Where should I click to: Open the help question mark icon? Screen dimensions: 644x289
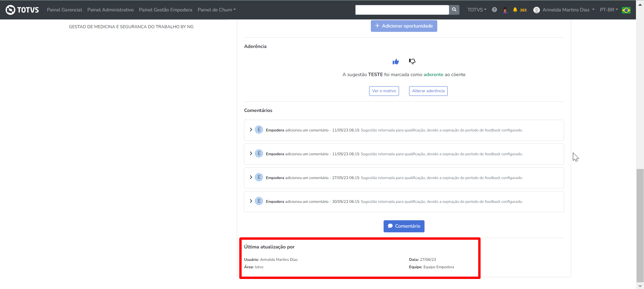(494, 10)
